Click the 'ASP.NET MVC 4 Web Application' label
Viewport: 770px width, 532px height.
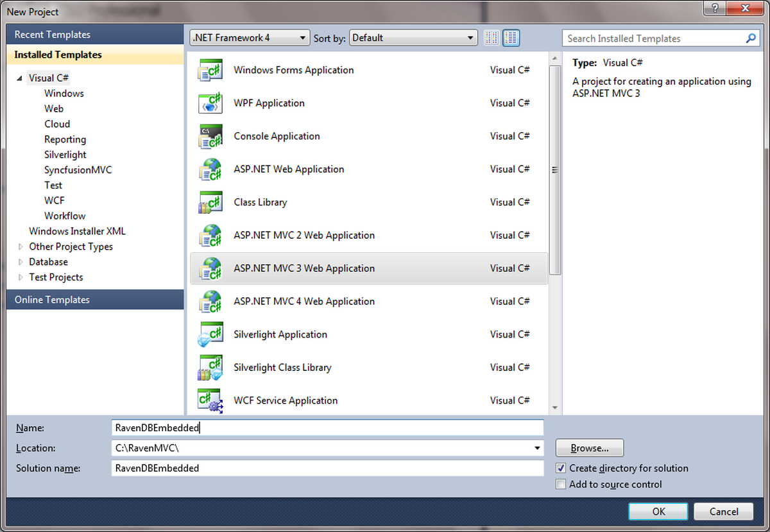click(x=304, y=302)
